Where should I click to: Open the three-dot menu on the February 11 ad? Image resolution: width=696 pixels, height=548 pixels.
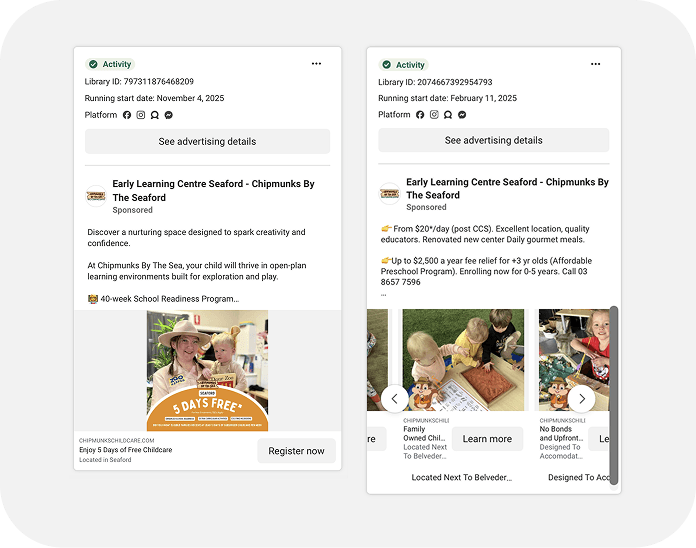(595, 64)
